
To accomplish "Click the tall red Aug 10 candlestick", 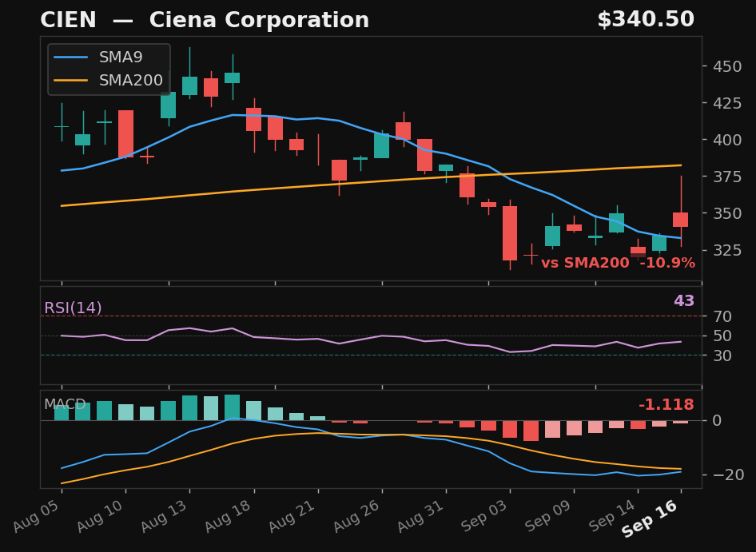I will tap(125, 134).
